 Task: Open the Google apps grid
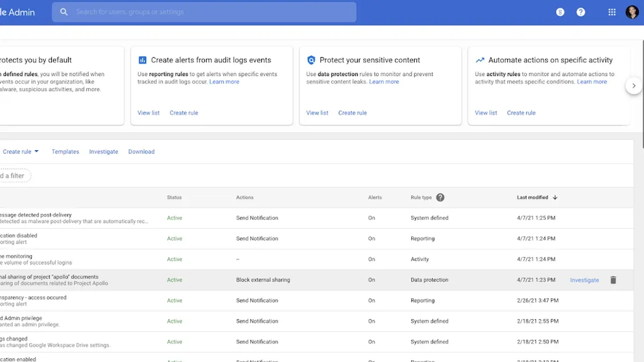click(x=612, y=12)
